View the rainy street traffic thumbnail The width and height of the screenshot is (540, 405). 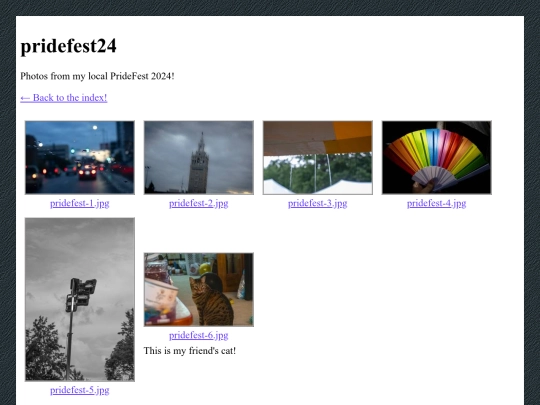[80, 157]
